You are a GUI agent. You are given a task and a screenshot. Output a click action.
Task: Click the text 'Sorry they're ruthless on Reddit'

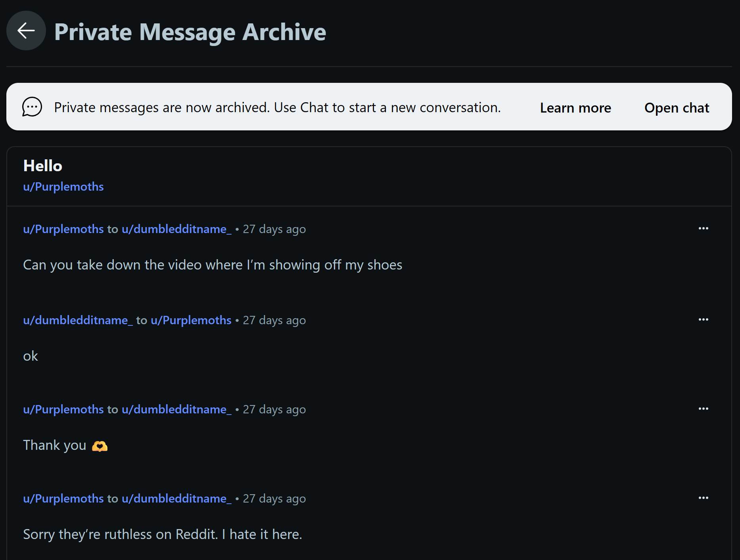(x=163, y=534)
